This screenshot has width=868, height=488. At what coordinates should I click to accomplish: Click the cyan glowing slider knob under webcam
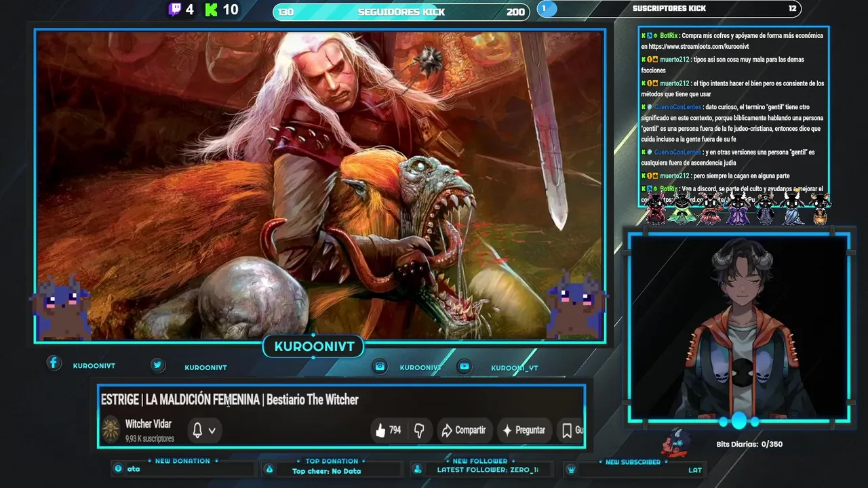click(738, 422)
